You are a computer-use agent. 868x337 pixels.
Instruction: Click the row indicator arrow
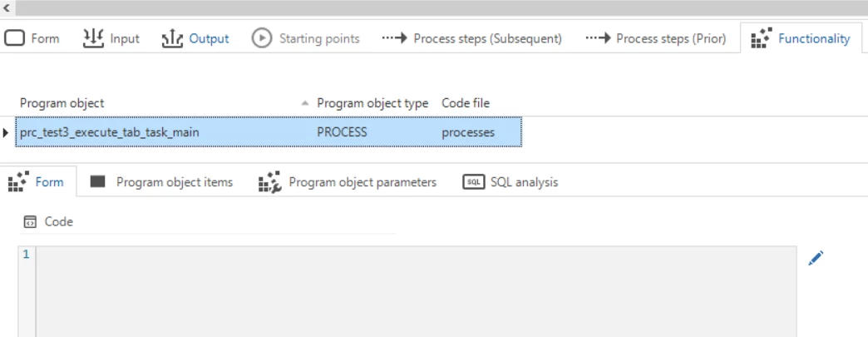(7, 132)
